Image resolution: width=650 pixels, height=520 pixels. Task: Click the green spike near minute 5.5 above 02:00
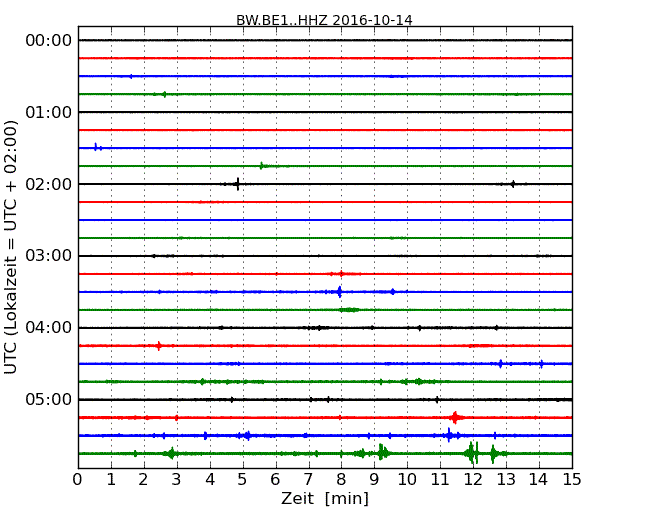tap(261, 166)
